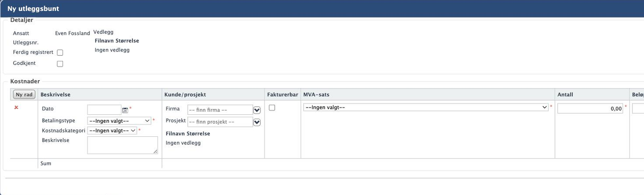Enable the Fakturerbar checkbox
Screen dimensions: 644x195
pos(272,108)
